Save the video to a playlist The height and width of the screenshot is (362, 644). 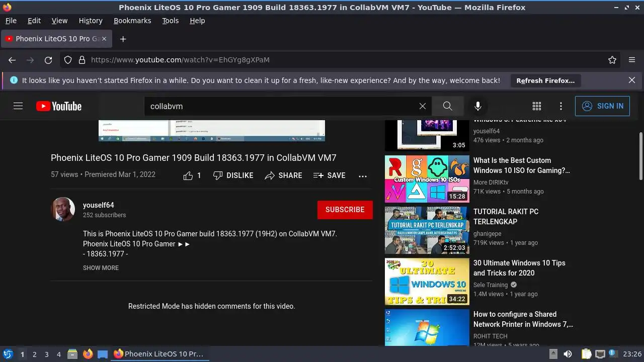point(330,175)
